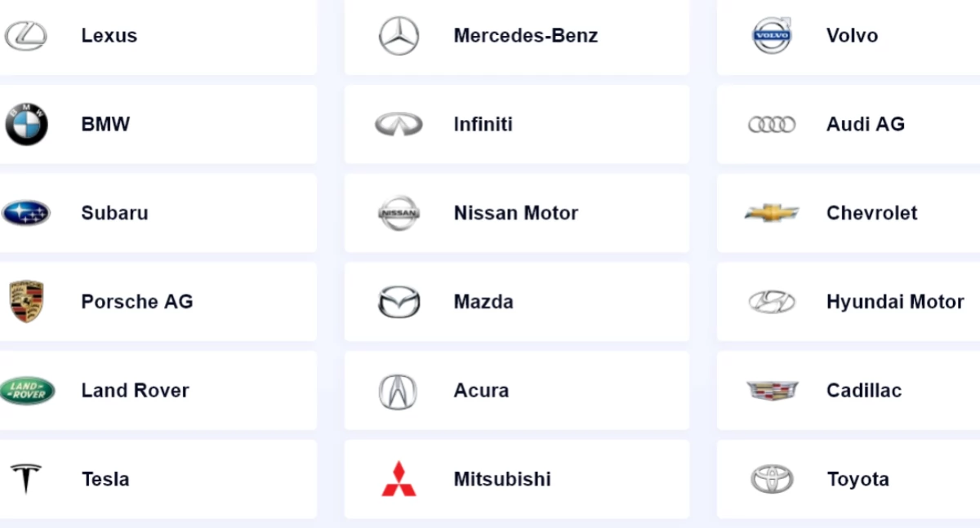Viewport: 980px width, 528px height.
Task: Open the Porsche crest icon
Action: (26, 302)
